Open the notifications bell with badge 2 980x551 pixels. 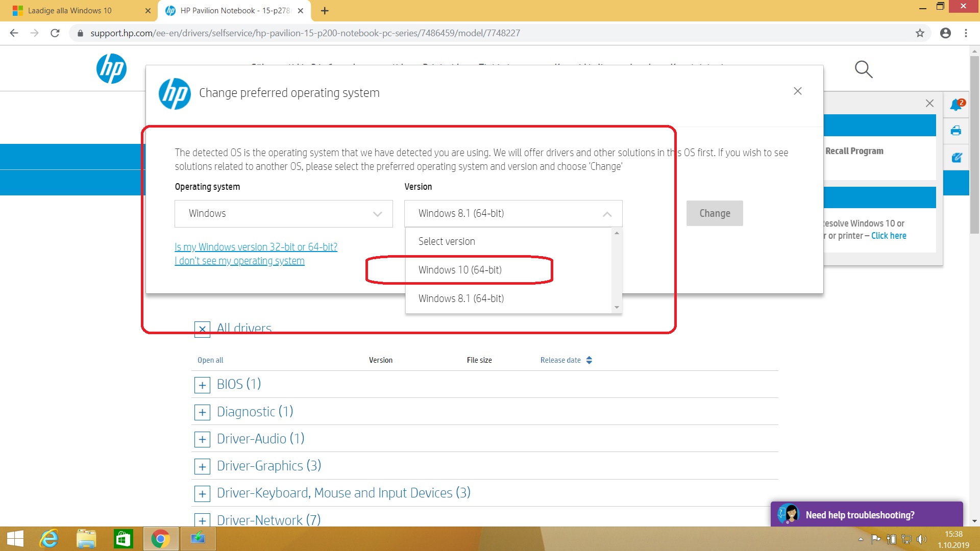point(957,105)
